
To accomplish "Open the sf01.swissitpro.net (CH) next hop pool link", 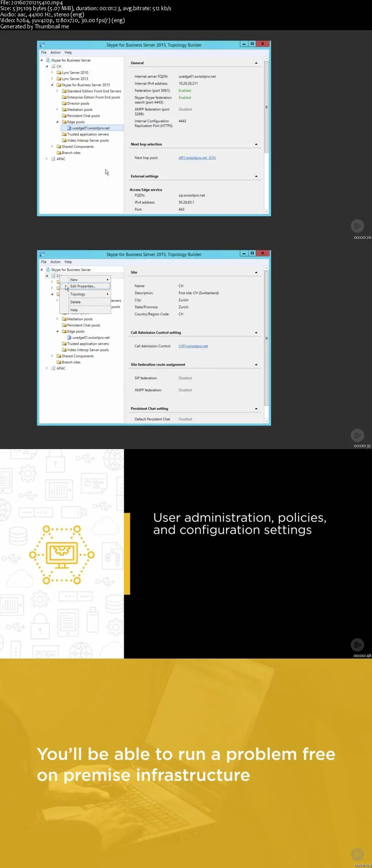I will [197, 158].
